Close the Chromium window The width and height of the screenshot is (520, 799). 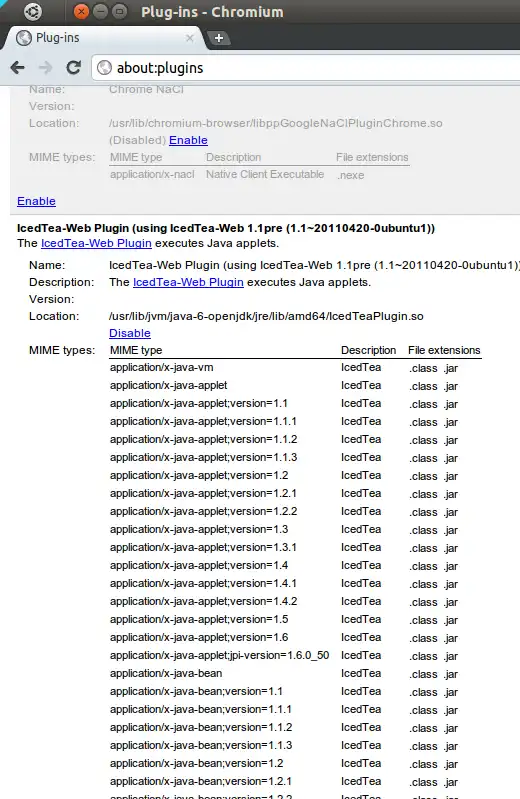tap(81, 11)
